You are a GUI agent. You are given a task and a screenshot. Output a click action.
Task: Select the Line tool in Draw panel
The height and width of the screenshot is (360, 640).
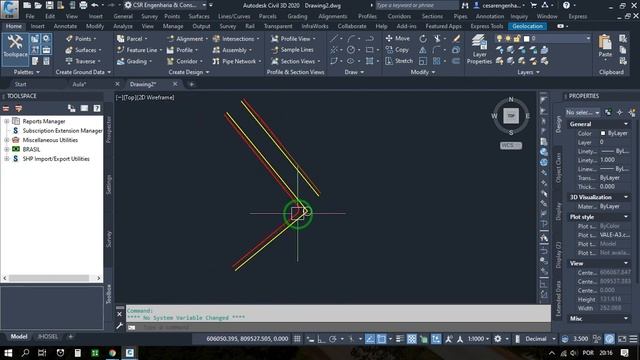click(x=334, y=38)
